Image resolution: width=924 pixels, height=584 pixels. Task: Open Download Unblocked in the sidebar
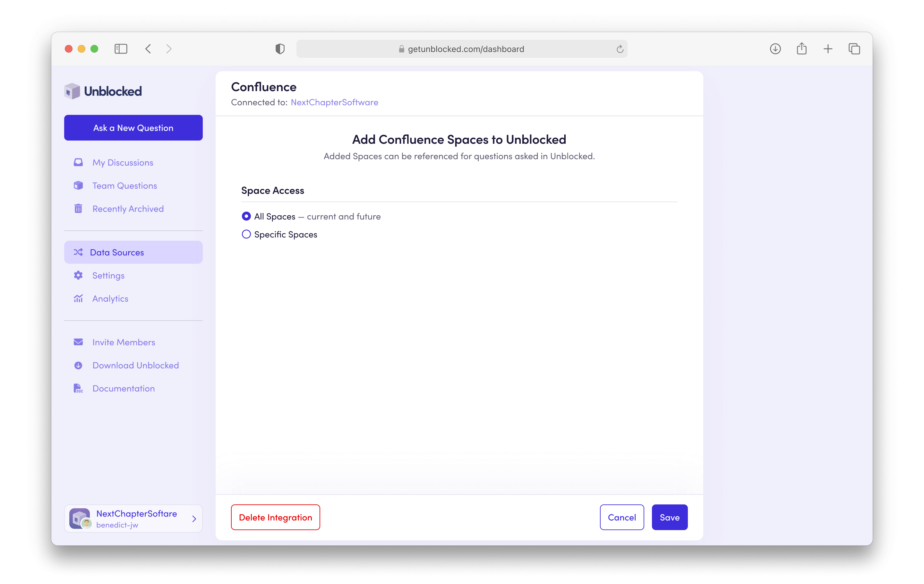[x=133, y=365]
